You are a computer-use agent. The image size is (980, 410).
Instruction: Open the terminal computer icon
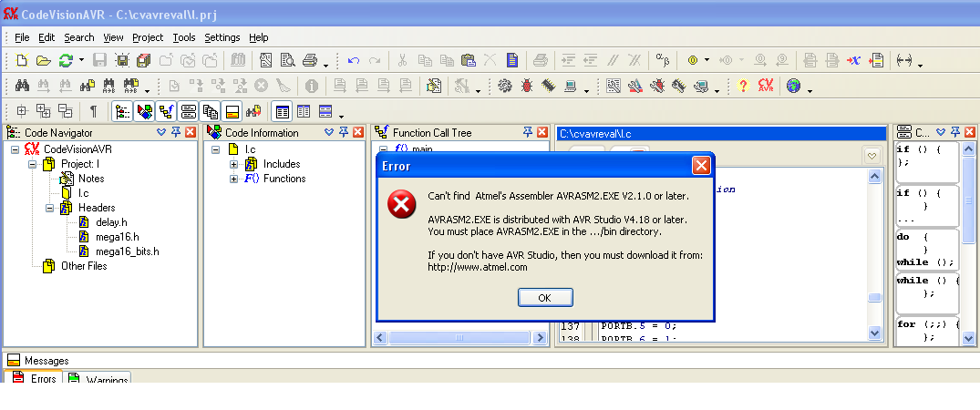[570, 86]
